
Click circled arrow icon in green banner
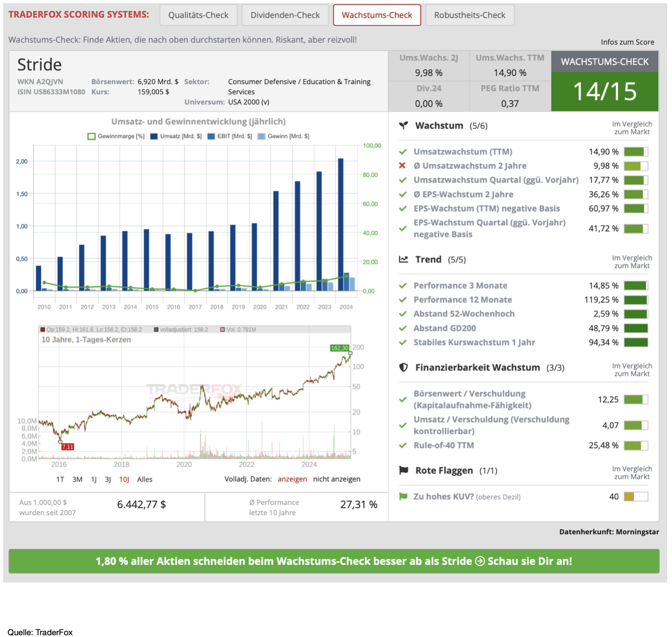pyautogui.click(x=480, y=561)
